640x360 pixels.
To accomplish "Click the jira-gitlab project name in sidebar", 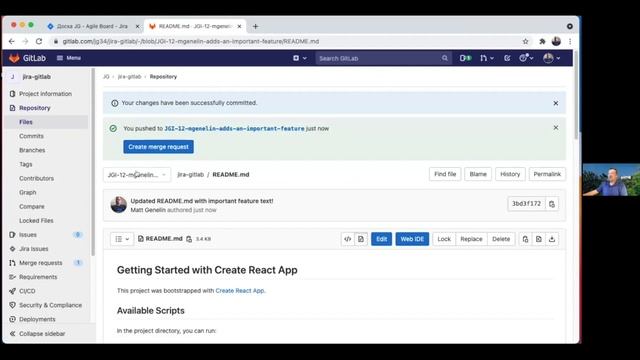I will click(37, 77).
